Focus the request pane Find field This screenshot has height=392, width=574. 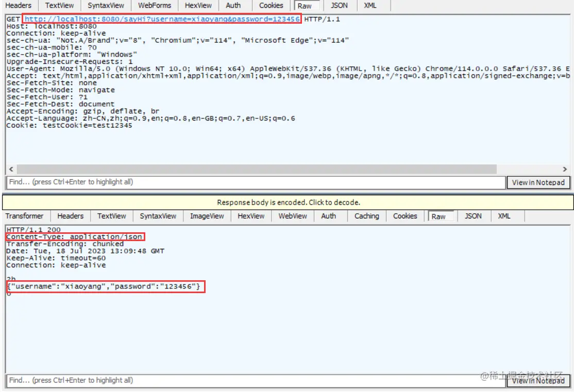point(256,182)
